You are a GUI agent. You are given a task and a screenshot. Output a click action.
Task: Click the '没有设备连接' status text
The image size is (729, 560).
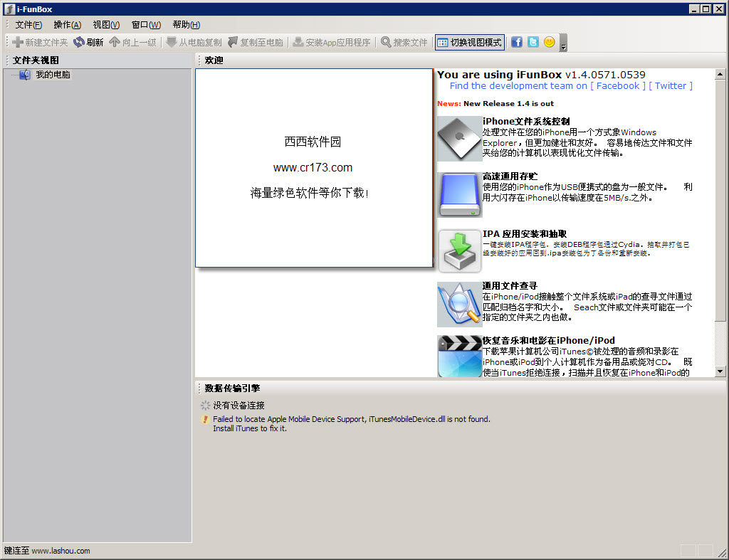pos(238,406)
